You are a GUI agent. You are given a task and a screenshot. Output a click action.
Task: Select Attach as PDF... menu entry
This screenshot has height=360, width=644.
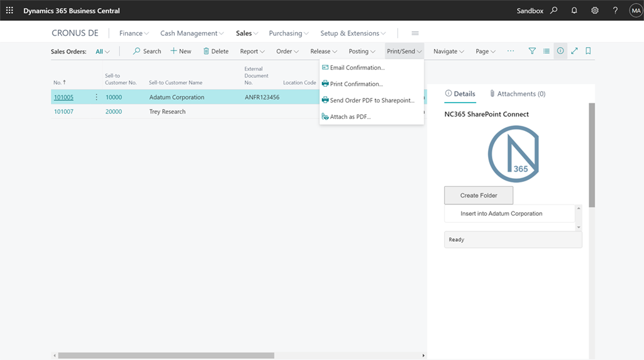[371, 116]
